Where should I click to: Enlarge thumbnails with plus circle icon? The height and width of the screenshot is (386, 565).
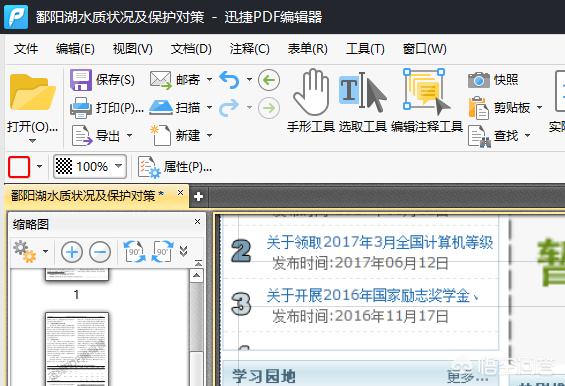click(x=72, y=252)
